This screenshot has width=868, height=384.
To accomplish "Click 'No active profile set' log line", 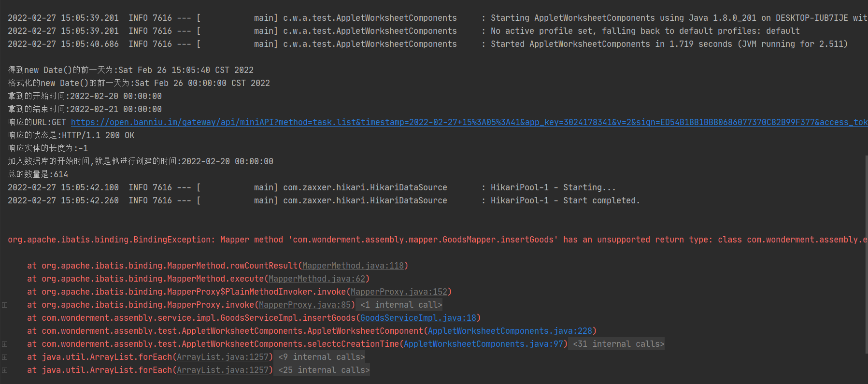I will (x=404, y=31).
